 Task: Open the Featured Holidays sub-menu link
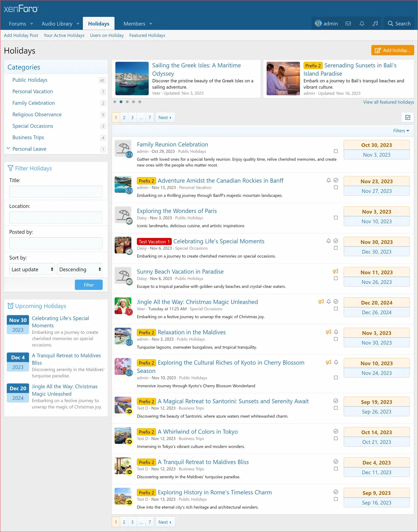click(x=147, y=35)
